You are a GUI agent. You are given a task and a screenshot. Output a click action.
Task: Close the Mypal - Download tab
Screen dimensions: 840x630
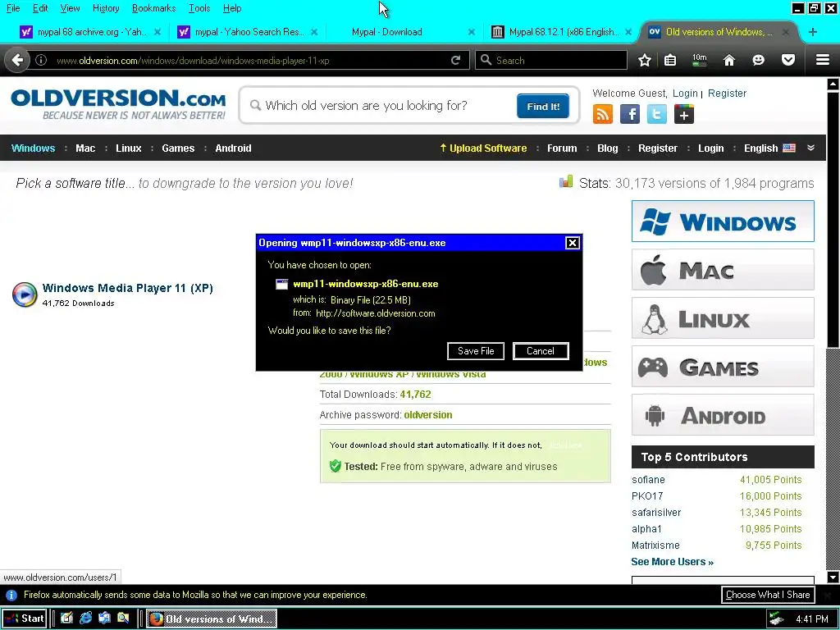coord(472,32)
